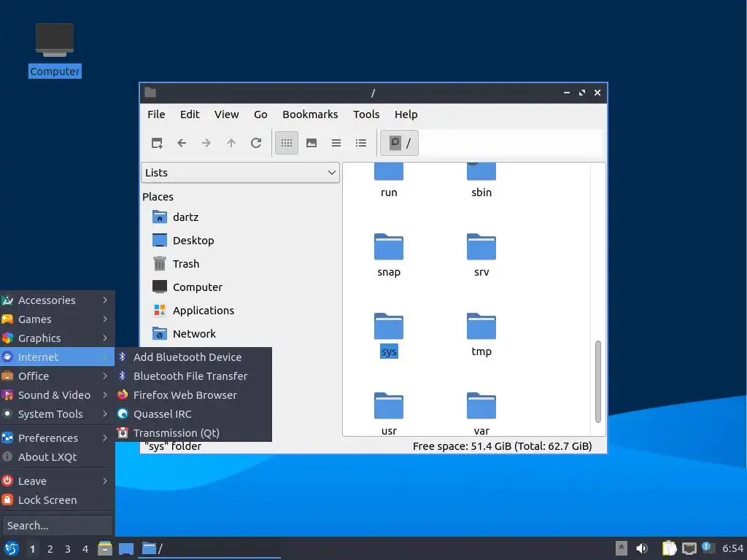Switch to workspace 3
The height and width of the screenshot is (560, 747).
point(68,549)
